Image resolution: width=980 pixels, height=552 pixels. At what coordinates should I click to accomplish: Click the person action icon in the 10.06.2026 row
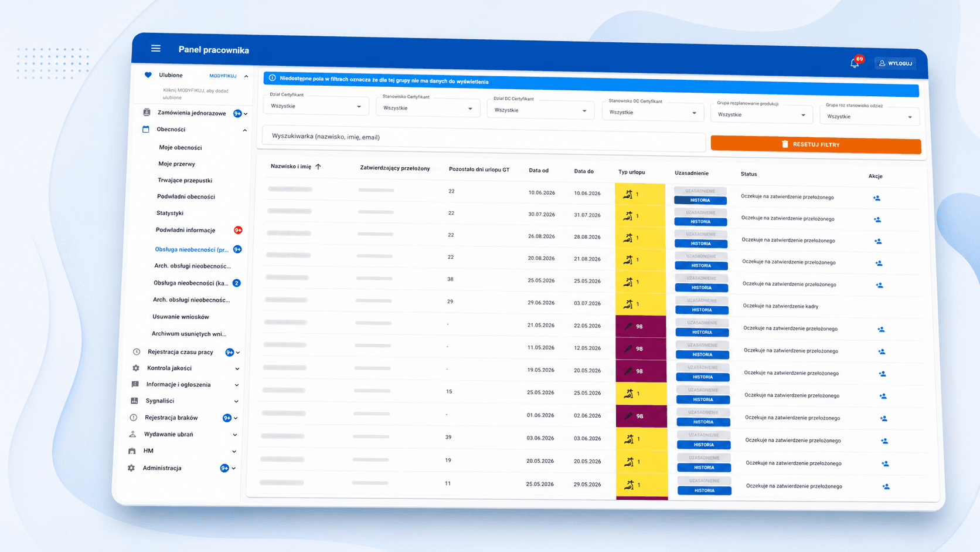point(877,198)
